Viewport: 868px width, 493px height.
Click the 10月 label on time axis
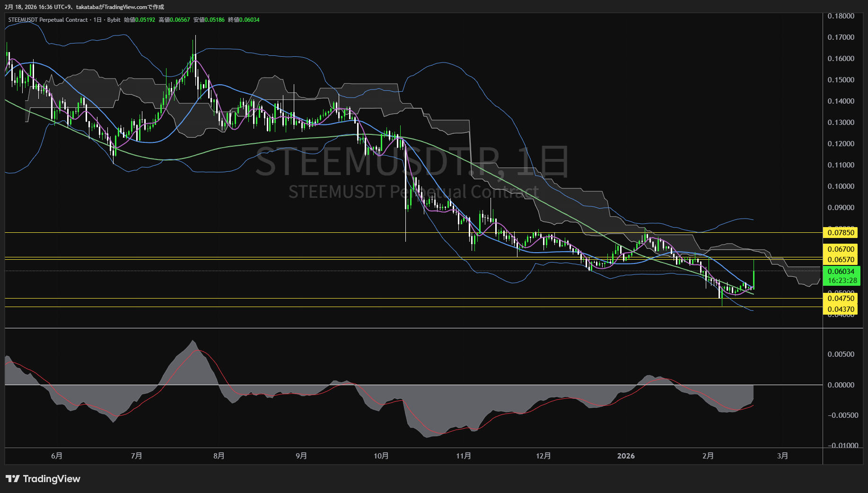pos(381,456)
